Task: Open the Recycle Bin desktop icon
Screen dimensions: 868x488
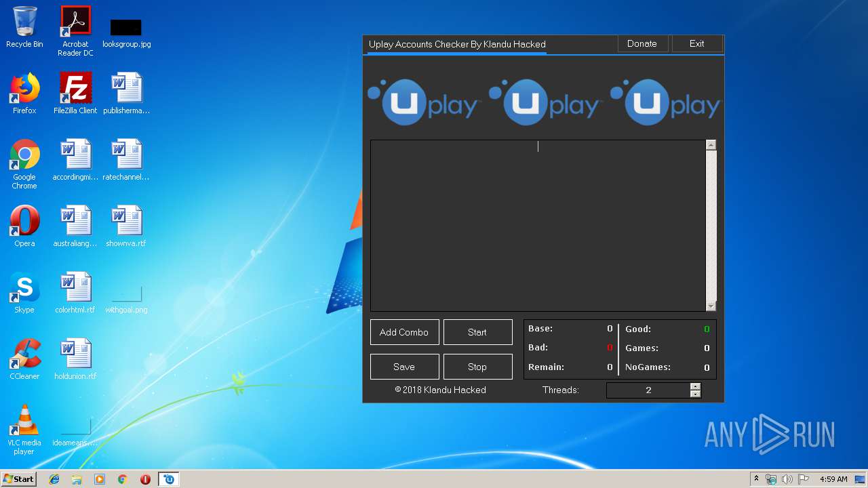Action: (24, 27)
